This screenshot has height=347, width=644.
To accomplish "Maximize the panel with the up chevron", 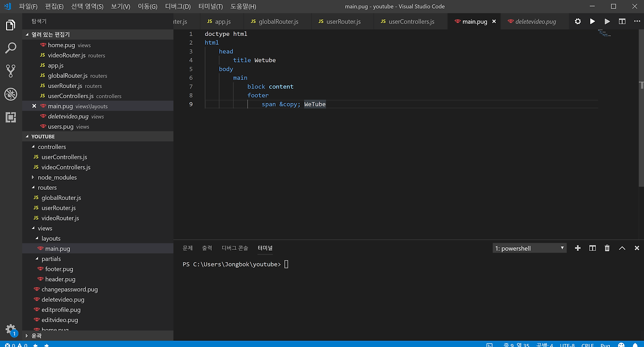I will point(622,248).
